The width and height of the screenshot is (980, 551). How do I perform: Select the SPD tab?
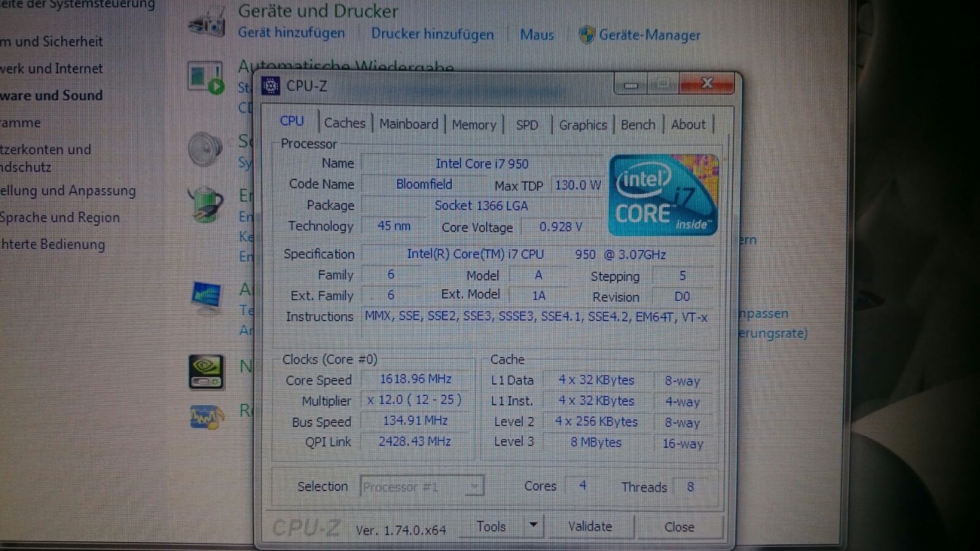click(x=526, y=125)
